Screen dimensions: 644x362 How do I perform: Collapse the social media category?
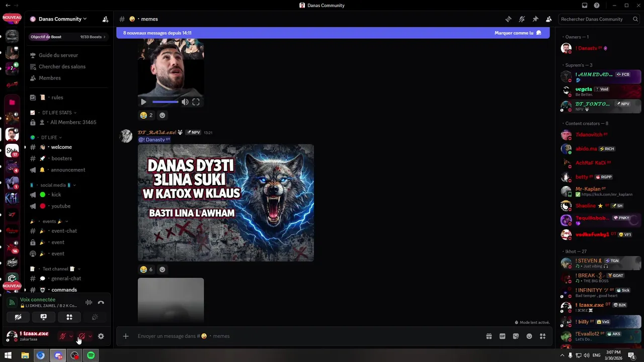pos(53,185)
